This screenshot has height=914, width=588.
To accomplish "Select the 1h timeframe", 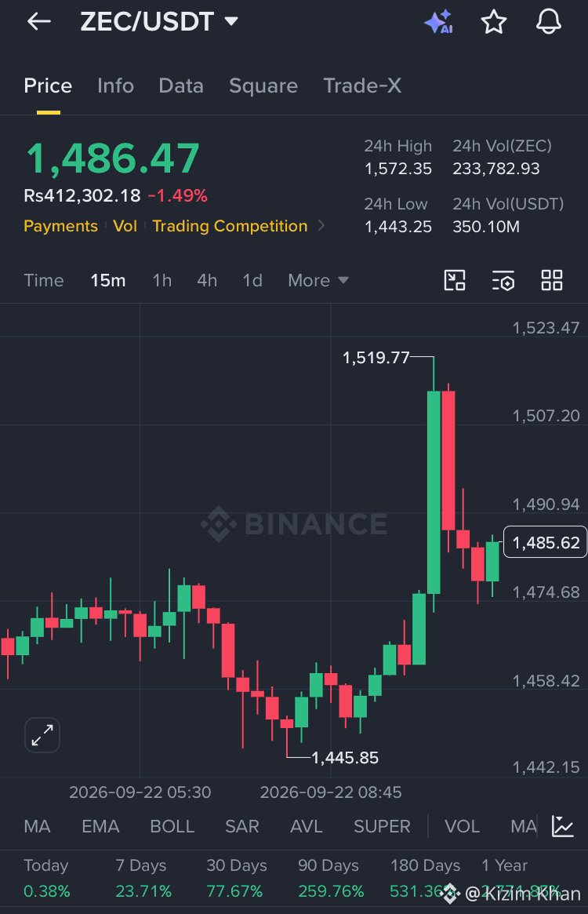I will 162,280.
